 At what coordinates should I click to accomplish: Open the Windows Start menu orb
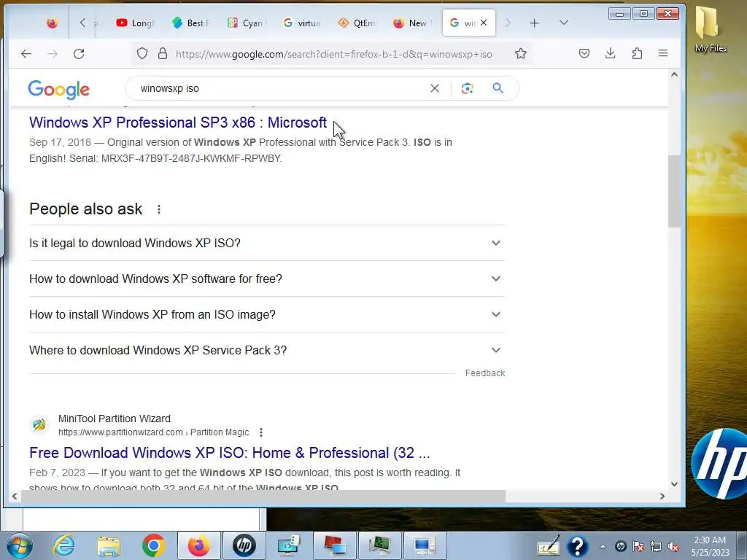20,545
